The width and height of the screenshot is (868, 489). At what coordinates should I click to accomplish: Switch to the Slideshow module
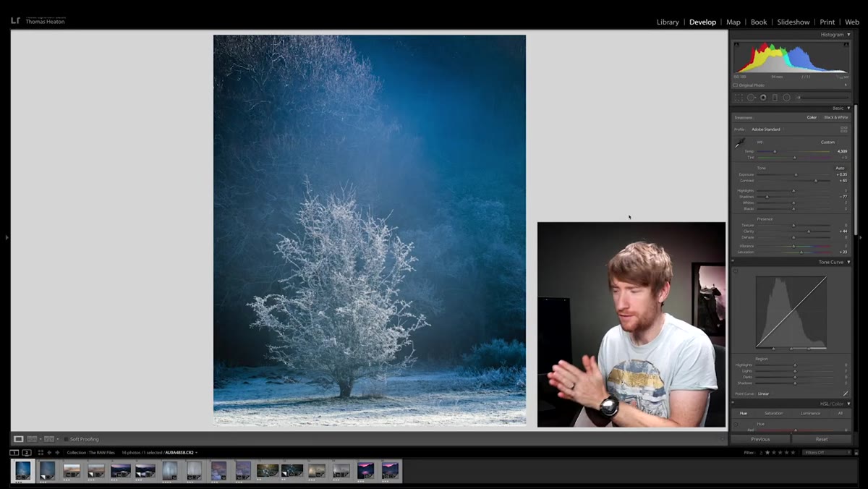tap(793, 22)
